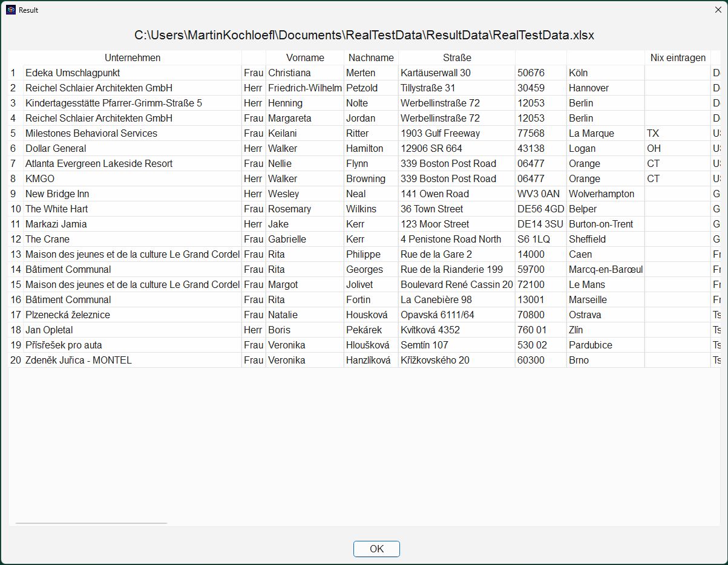Click the Nix eintragen column header
Screen dimensions: 728x565
click(x=678, y=58)
